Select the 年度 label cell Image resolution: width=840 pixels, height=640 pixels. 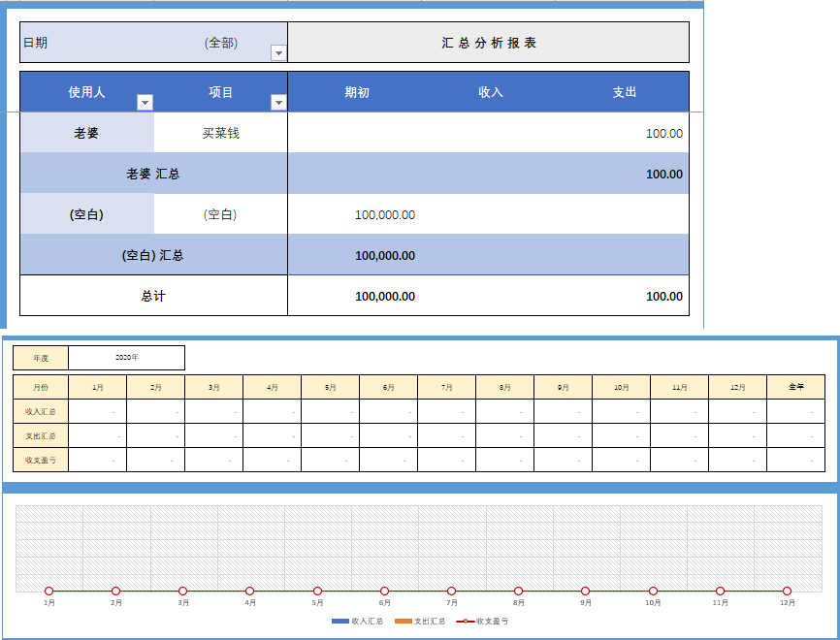coord(41,358)
